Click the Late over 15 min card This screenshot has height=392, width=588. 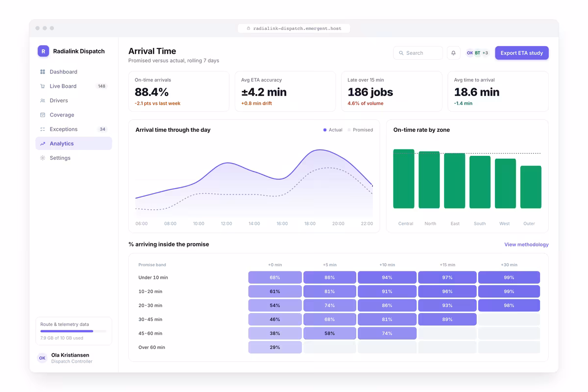(x=392, y=92)
